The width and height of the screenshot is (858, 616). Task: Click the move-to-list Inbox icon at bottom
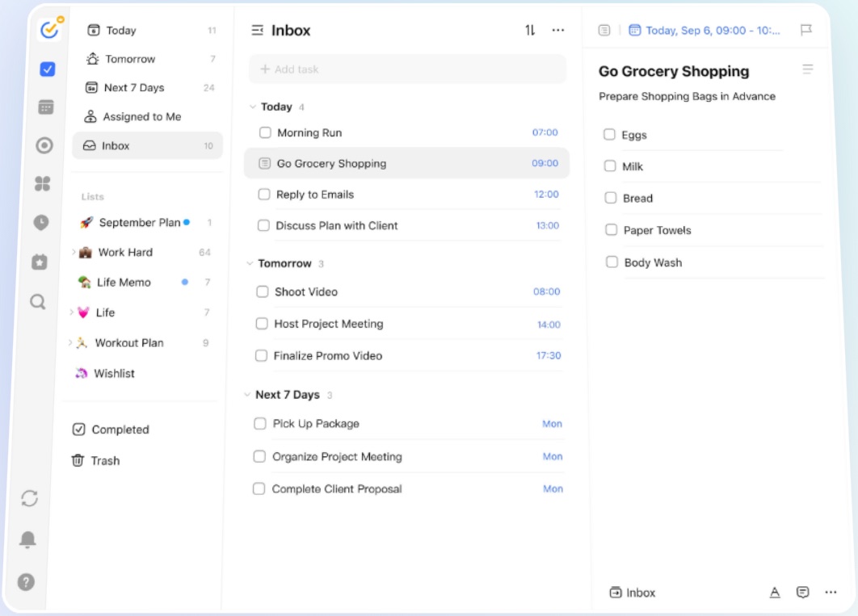click(x=616, y=593)
